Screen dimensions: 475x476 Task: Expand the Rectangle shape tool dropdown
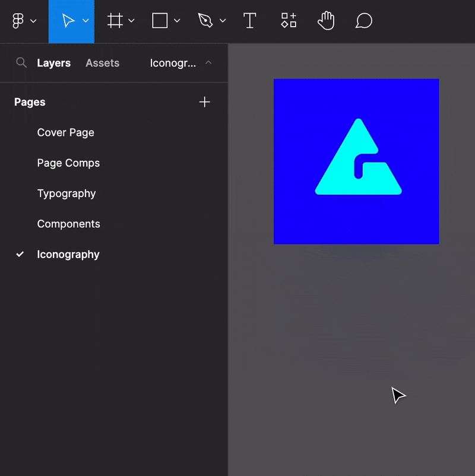(x=178, y=21)
